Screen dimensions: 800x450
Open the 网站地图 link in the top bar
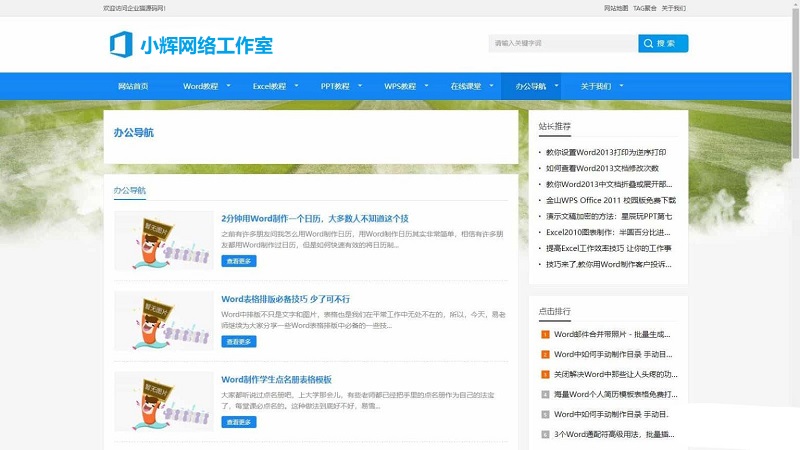click(616, 8)
